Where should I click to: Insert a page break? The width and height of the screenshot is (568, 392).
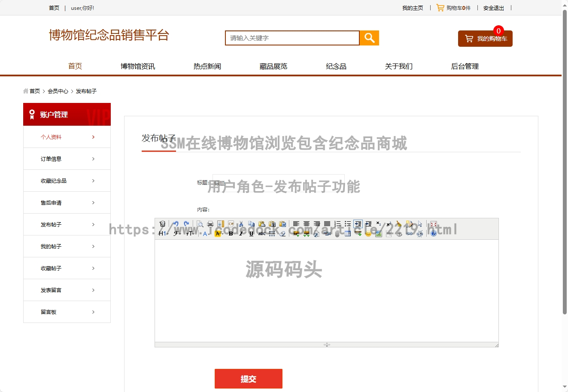tap(389, 234)
